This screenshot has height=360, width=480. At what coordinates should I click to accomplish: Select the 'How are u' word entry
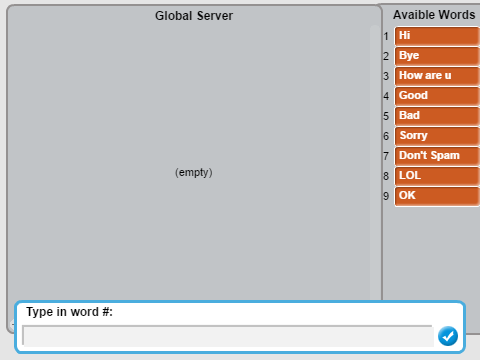pyautogui.click(x=437, y=76)
